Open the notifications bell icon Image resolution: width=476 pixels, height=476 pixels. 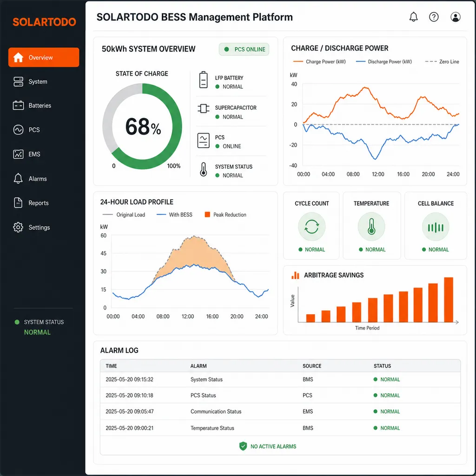point(413,17)
